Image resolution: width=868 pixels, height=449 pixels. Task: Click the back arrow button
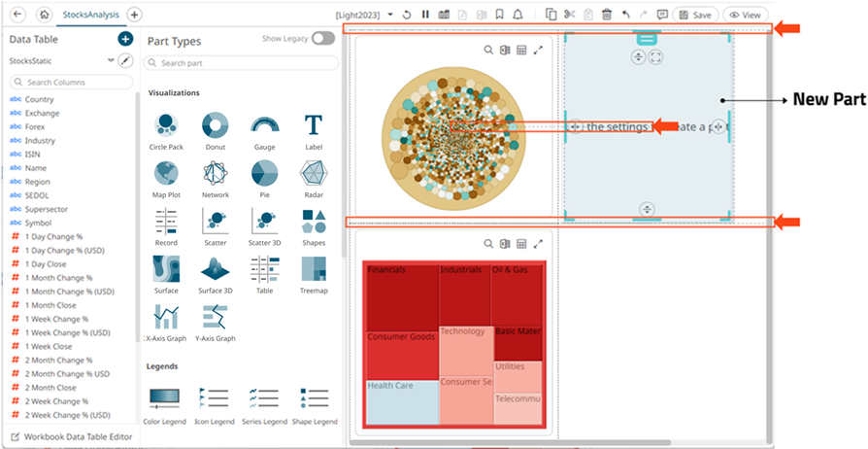coord(17,15)
